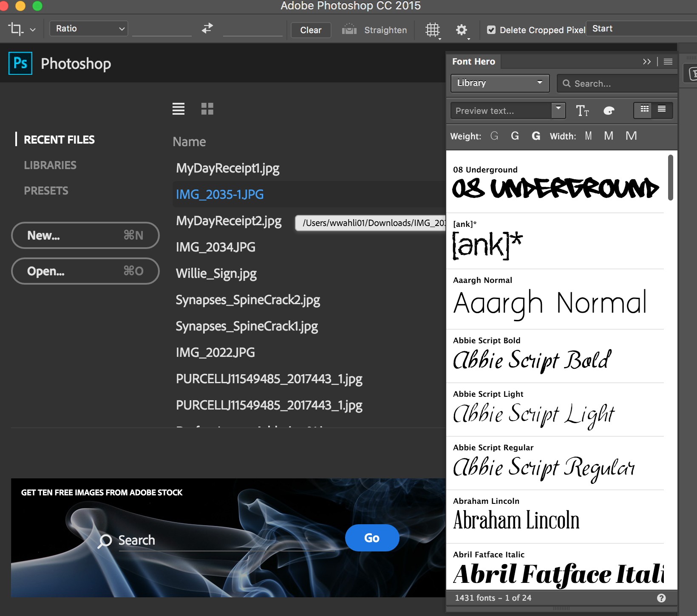This screenshot has width=697, height=616.
Task: Select RECENT FILES section
Action: click(x=59, y=140)
